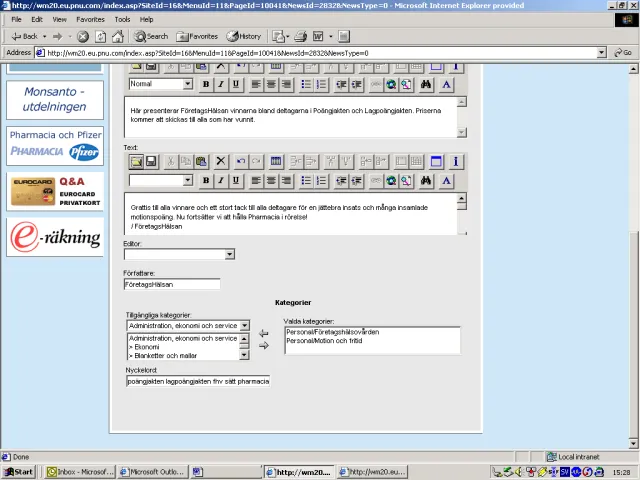Click the Windows Start button
This screenshot has width=640, height=480.
pos(18,472)
